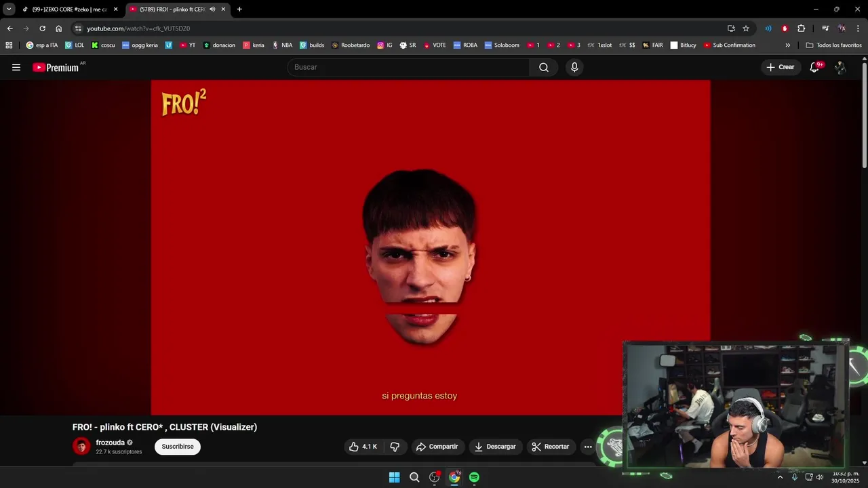Click the Suscribirse button
This screenshot has width=868, height=488.
[x=178, y=447]
